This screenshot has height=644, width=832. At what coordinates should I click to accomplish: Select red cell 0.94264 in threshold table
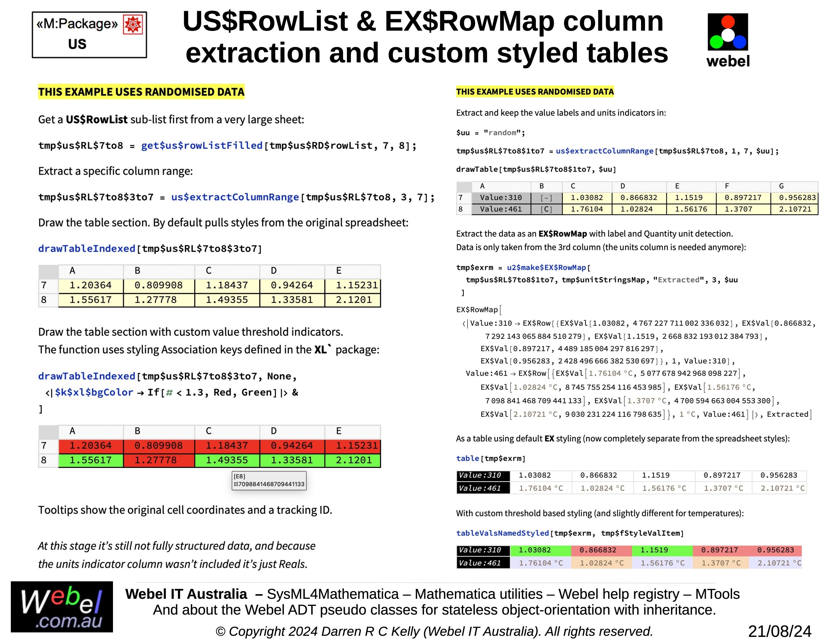click(292, 446)
